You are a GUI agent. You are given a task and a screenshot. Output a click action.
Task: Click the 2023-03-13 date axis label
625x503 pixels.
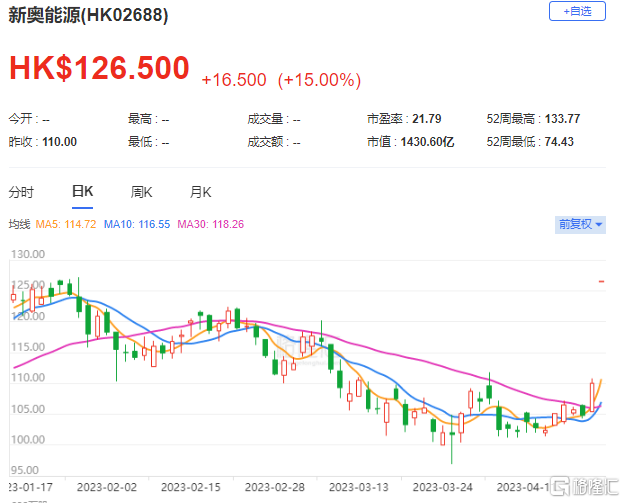pos(358,487)
